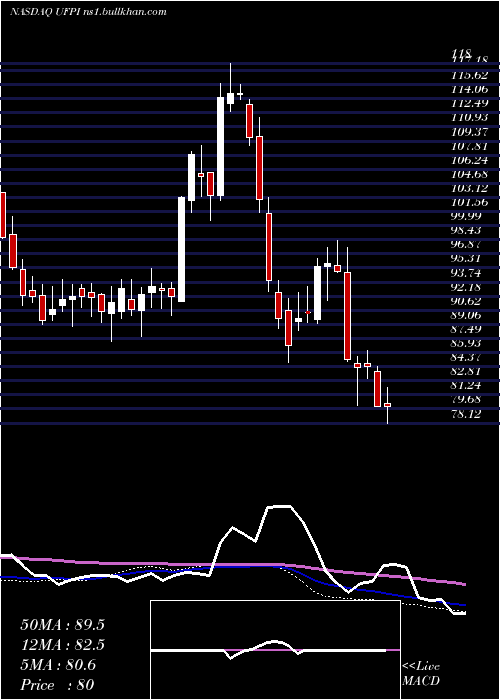500x700 pixels.
Task: Click the 106.24 price axis label
Action: 469,160
